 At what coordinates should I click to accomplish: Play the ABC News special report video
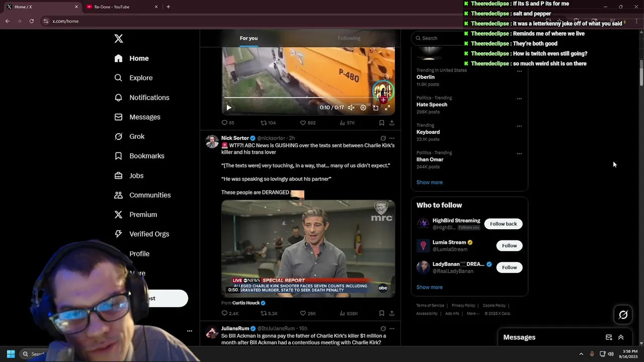click(x=308, y=249)
